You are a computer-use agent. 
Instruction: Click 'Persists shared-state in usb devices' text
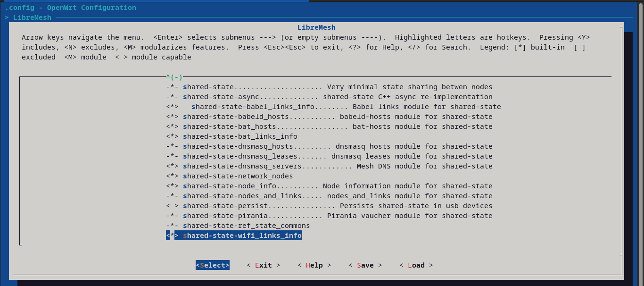[416, 206]
